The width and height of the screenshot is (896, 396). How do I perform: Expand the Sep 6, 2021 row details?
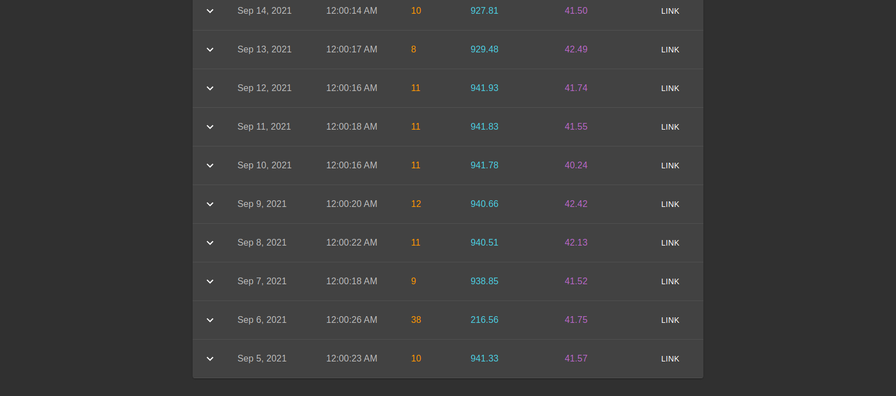pos(210,320)
